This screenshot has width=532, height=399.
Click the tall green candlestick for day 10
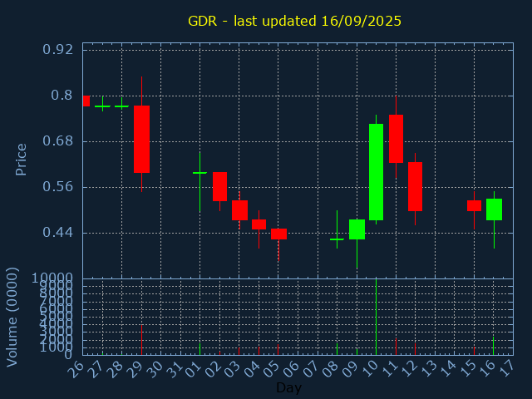(376, 172)
